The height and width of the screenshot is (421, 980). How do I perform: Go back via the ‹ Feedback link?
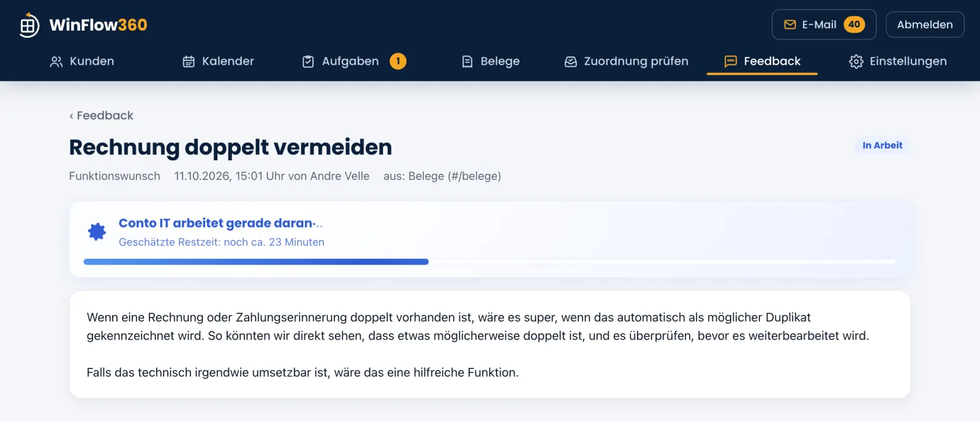tap(101, 116)
